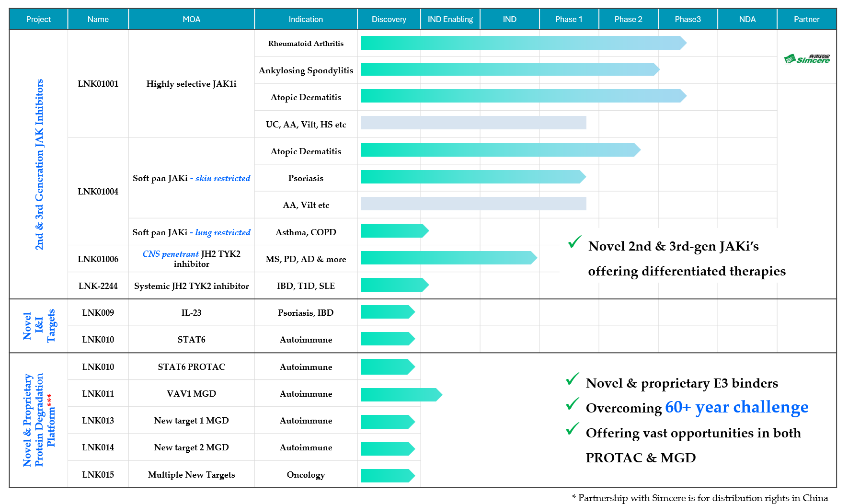Click the 2nd & 3rd Generation JAK Inhibitors label
The height and width of the screenshot is (504, 848).
coord(39,164)
